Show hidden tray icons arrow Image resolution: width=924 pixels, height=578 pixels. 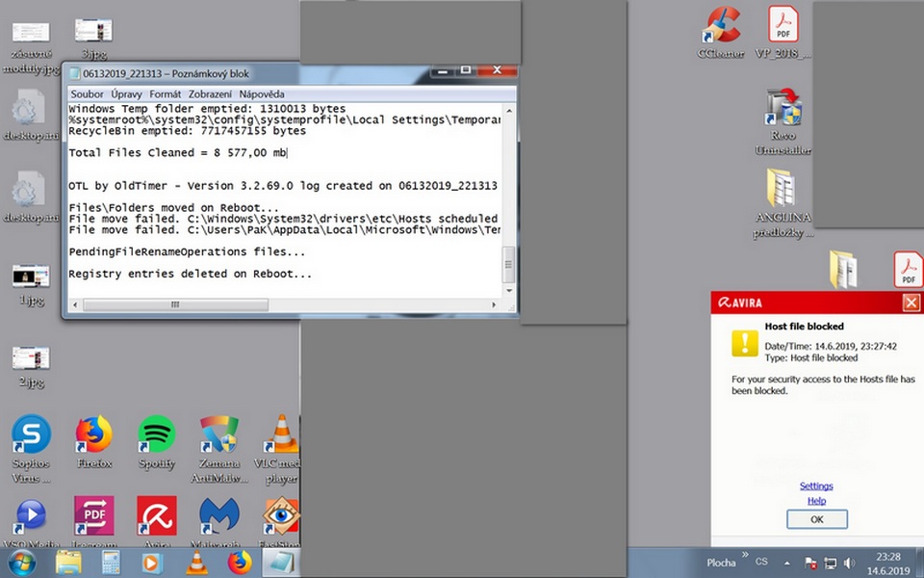pos(786,563)
